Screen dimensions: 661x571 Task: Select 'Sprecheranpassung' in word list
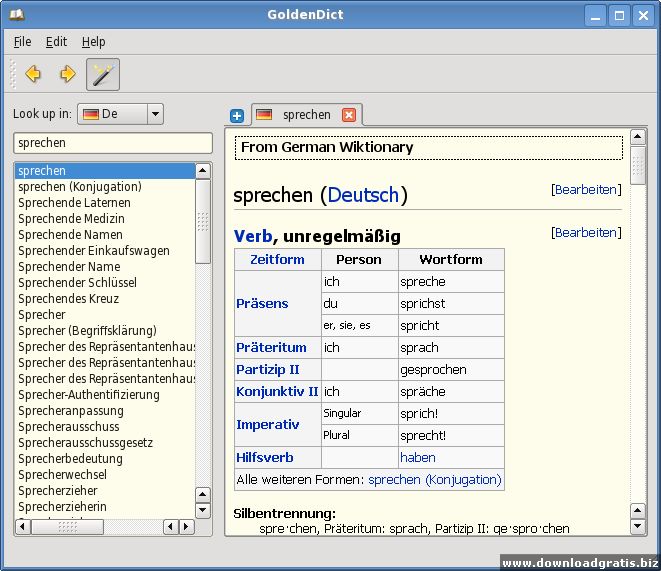point(105,411)
